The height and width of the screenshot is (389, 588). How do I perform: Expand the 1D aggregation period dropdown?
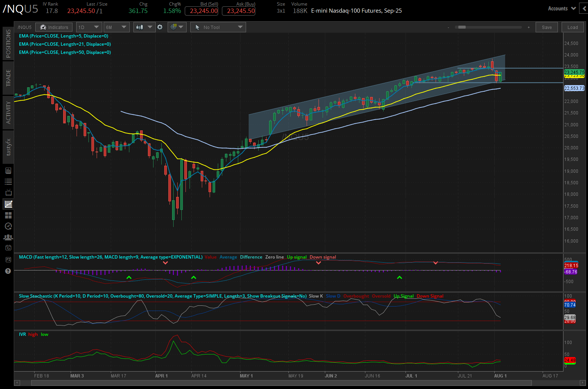click(89, 27)
